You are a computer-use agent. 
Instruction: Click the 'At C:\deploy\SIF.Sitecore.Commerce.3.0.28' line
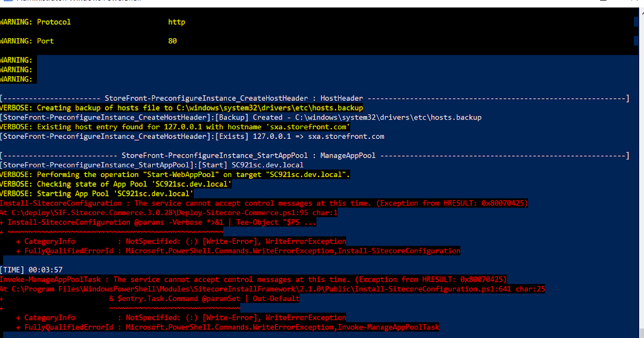169,213
